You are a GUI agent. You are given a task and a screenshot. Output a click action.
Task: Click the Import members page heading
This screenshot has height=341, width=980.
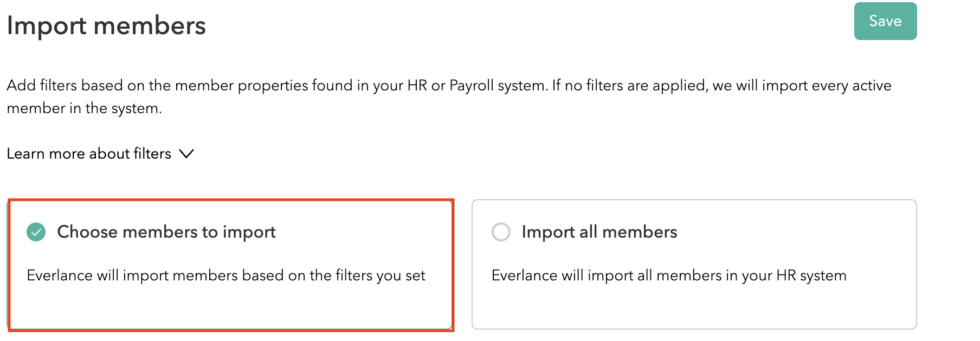tap(106, 26)
